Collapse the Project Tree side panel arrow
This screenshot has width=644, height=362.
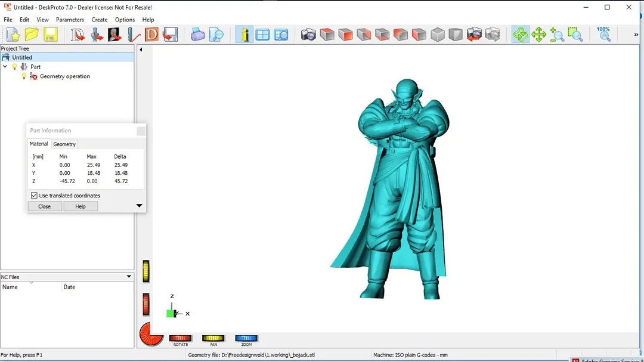141,49
